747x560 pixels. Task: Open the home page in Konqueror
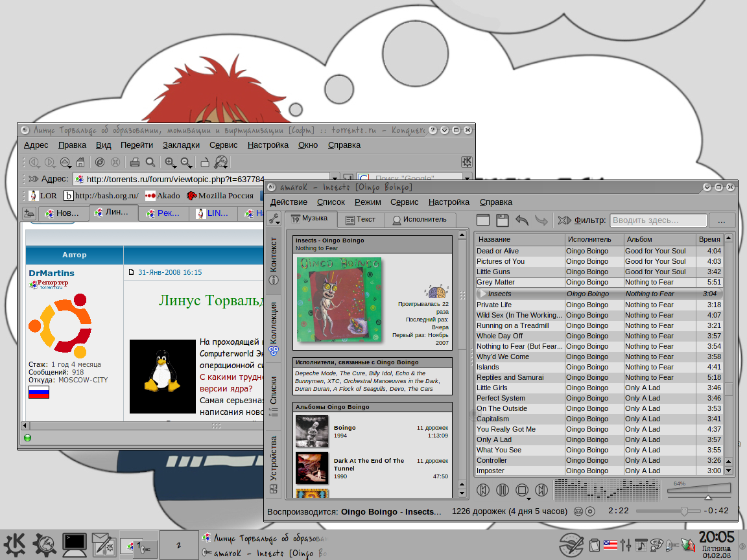80,163
